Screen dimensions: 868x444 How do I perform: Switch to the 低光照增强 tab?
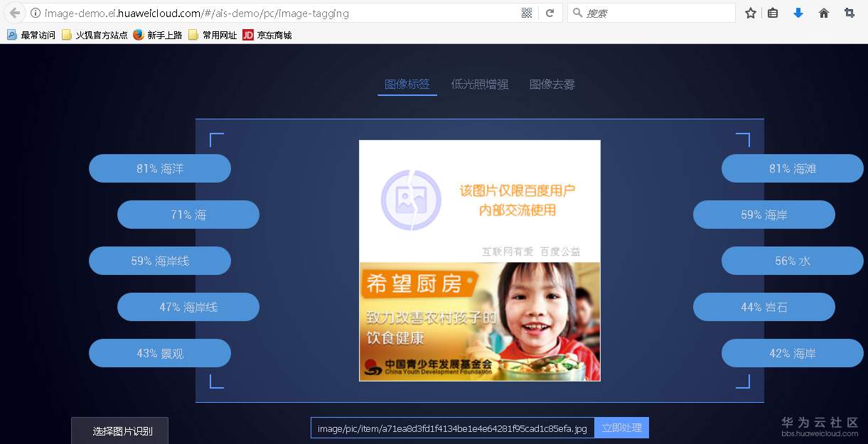click(x=480, y=84)
